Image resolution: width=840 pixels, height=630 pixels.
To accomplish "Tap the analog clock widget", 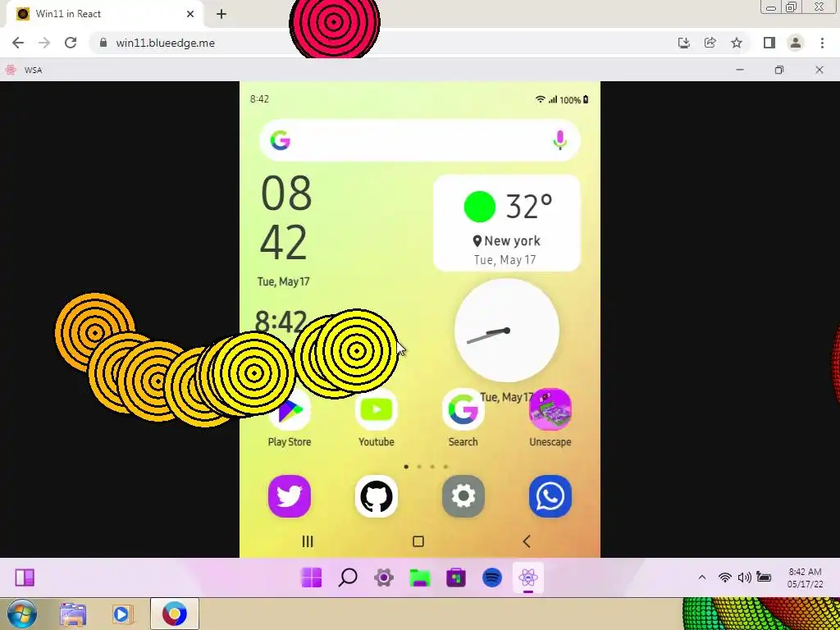I will (507, 331).
